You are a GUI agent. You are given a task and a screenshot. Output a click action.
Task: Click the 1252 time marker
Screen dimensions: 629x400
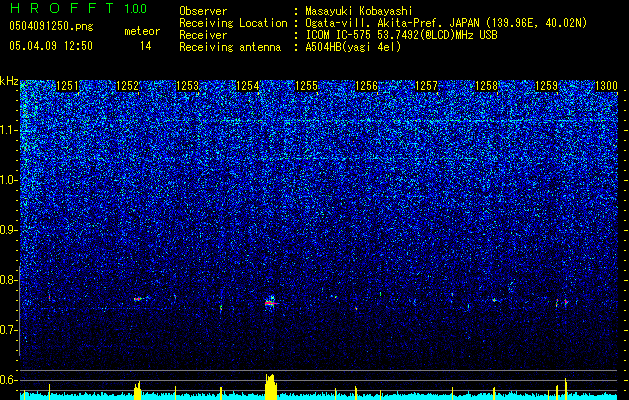click(x=127, y=86)
